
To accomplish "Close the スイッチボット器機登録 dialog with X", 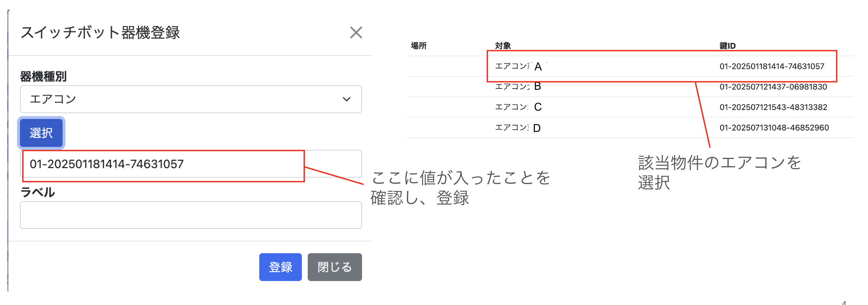I will (x=356, y=33).
